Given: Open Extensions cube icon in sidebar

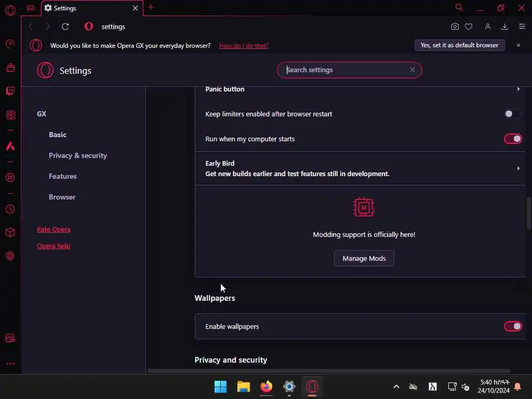Looking at the screenshot, I should (x=10, y=232).
